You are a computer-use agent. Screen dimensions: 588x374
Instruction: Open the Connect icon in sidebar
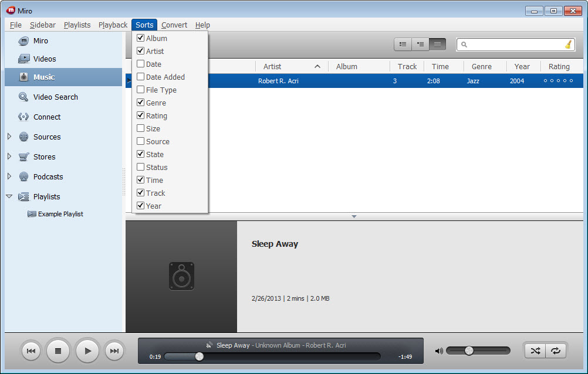point(23,117)
